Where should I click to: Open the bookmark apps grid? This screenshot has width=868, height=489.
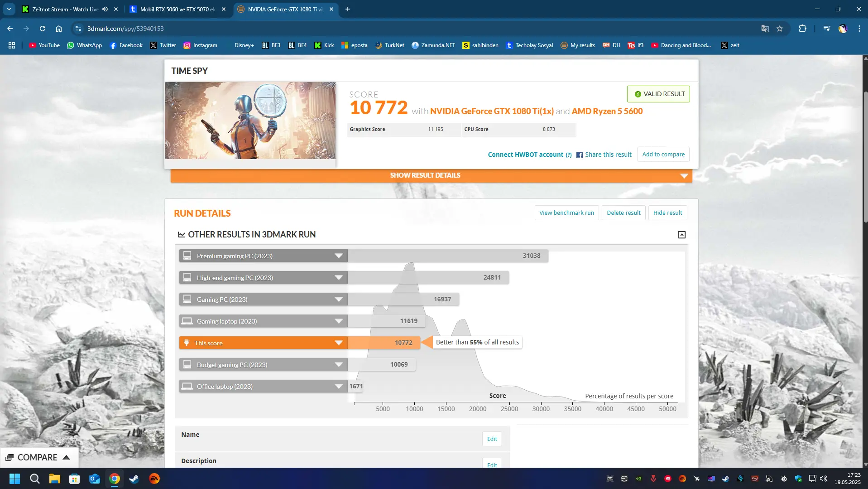pos(12,45)
